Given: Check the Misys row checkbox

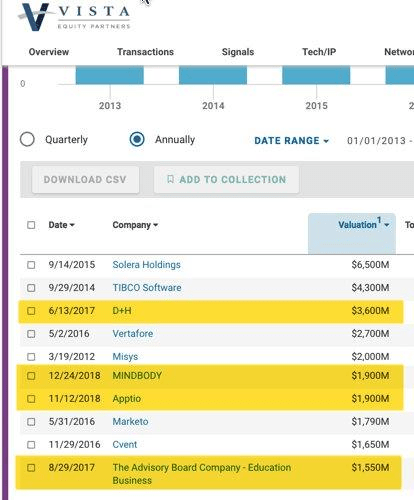Looking at the screenshot, I should [x=31, y=357].
